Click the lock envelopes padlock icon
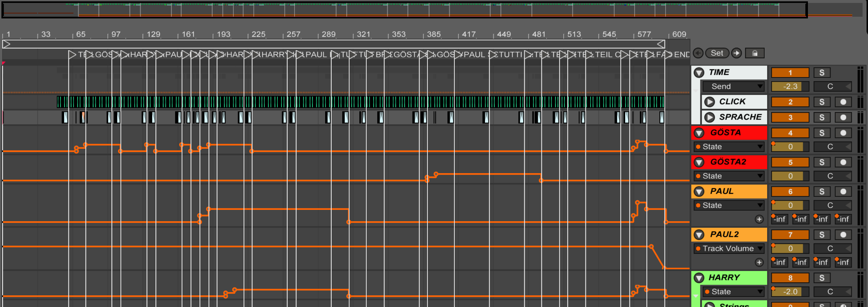This screenshot has height=307, width=868. [x=755, y=53]
